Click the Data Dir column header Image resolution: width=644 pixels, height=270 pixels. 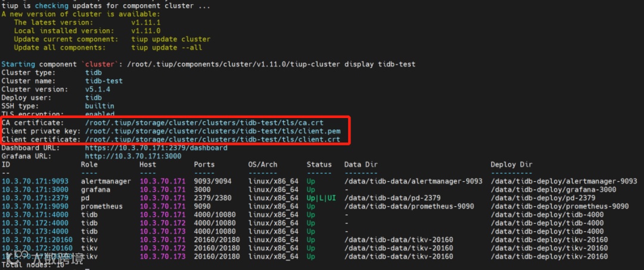361,165
